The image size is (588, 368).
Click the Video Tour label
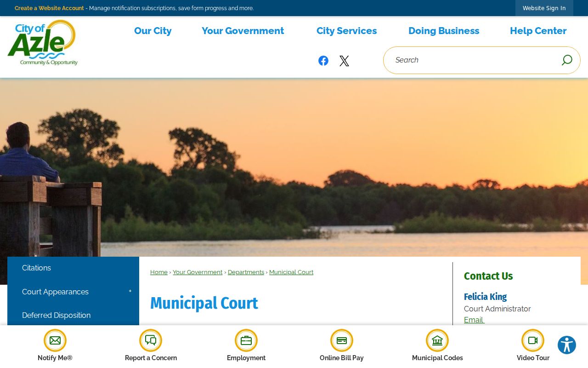[533, 358]
